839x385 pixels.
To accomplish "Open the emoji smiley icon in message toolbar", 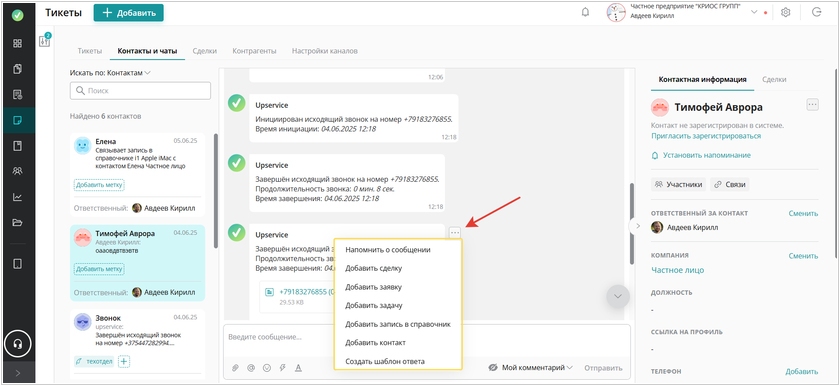I will (x=266, y=368).
